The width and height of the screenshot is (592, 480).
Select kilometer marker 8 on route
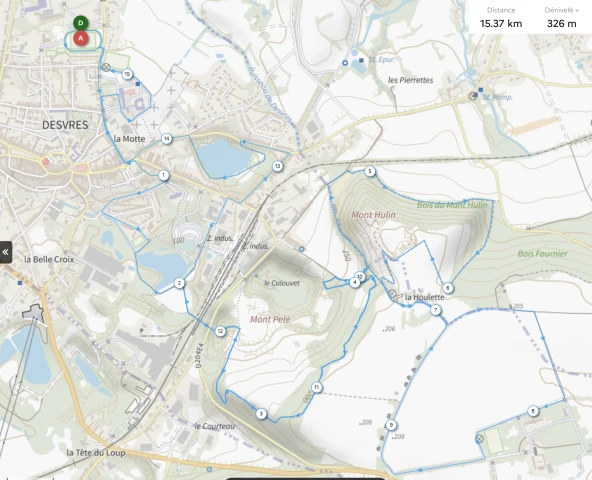533,411
